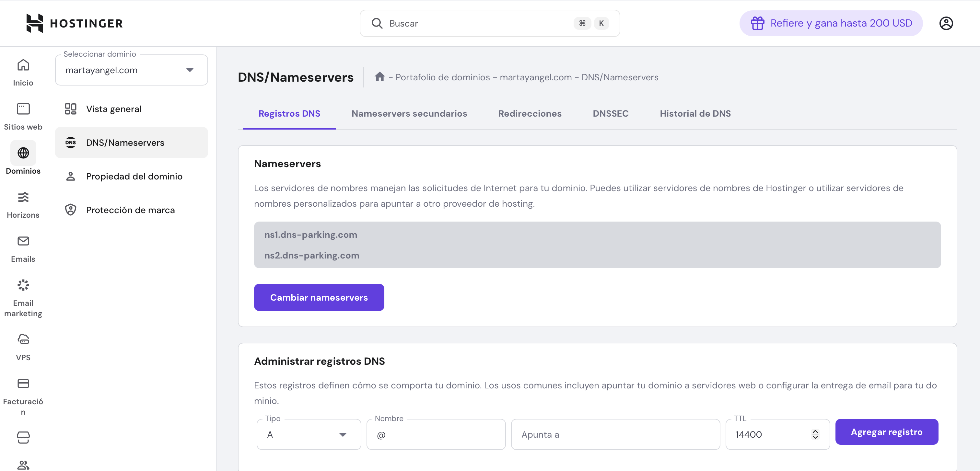Open the Emails section icon
This screenshot has width=980, height=471.
pyautogui.click(x=23, y=241)
